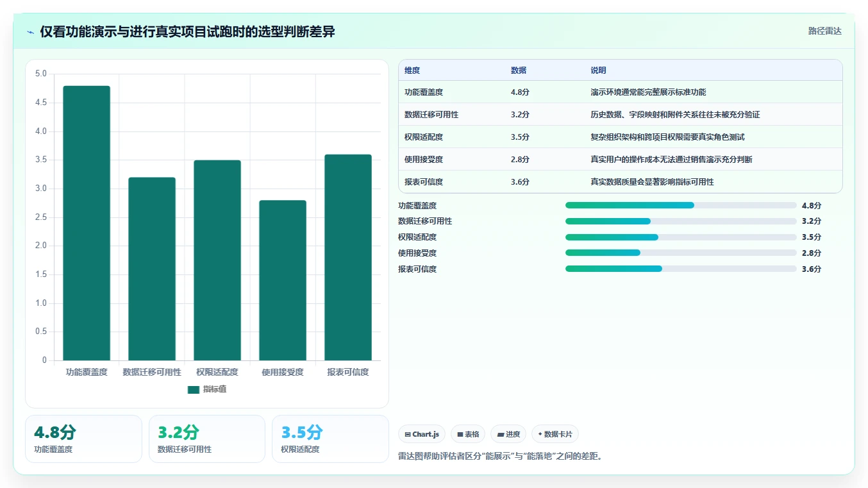Click the 2.8分 table cell
868x488 pixels.
520,160
